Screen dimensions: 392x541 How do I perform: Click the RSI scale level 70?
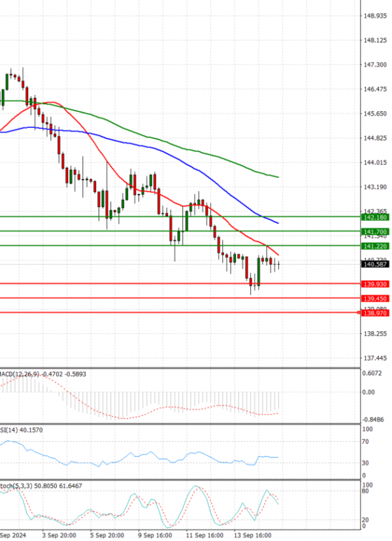click(365, 442)
